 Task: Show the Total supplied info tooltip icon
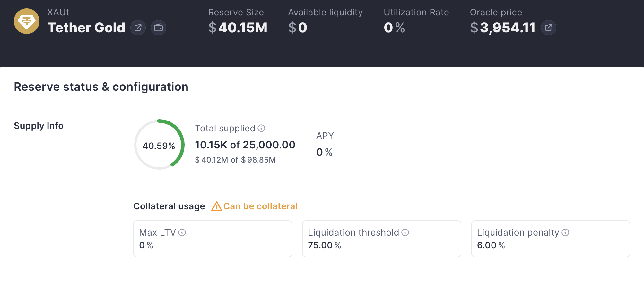[x=262, y=128]
